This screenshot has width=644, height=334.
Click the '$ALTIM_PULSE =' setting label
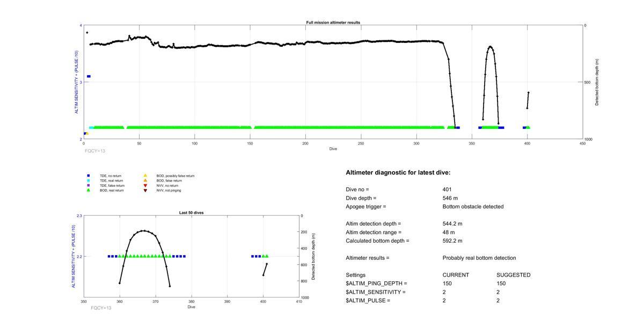click(x=368, y=301)
